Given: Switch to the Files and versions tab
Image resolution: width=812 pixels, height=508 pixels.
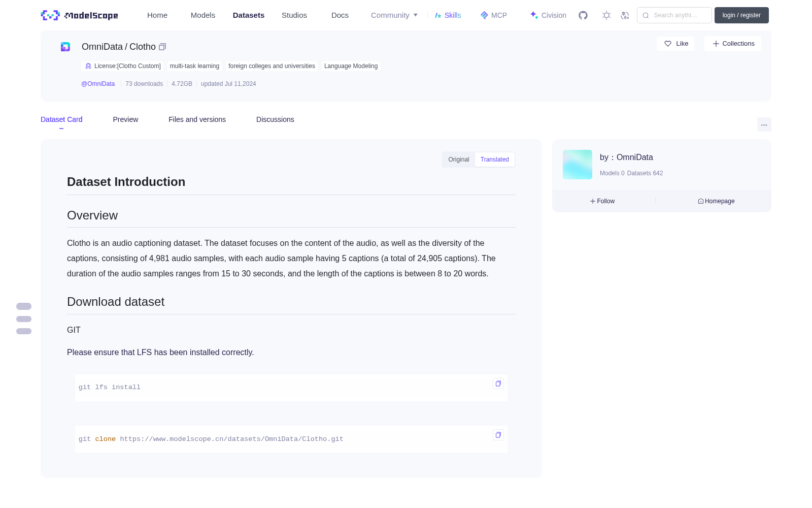Looking at the screenshot, I should [197, 119].
